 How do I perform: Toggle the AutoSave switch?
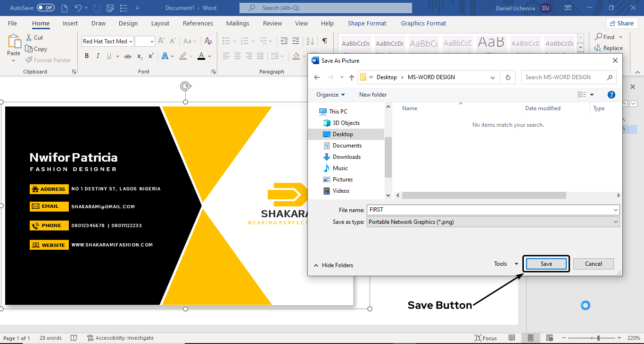pyautogui.click(x=46, y=8)
